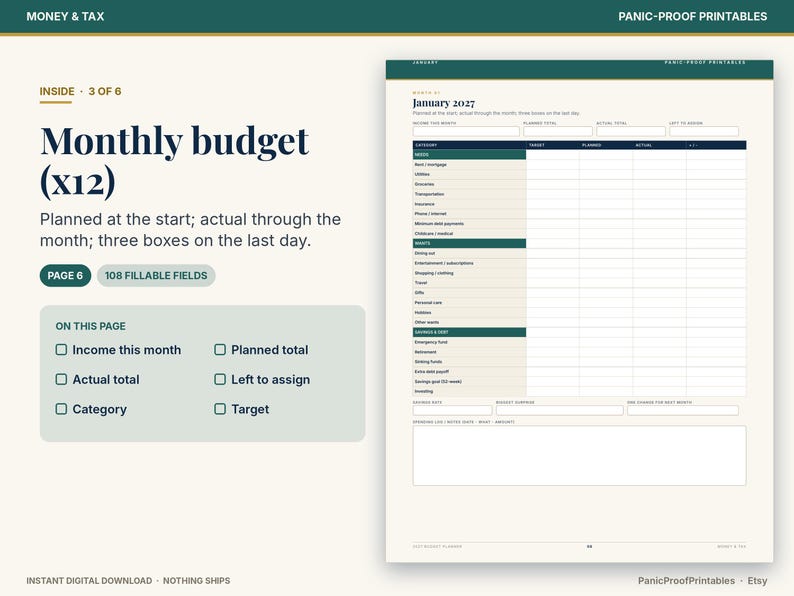Click the PanicProofPrintables Etsy footer link
Viewport: 794px width, 596px height.
coord(702,581)
